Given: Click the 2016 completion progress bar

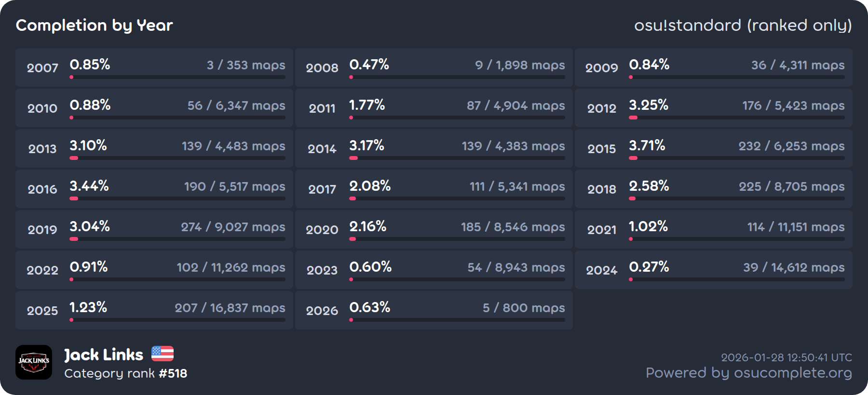Looking at the screenshot, I should click(x=177, y=198).
